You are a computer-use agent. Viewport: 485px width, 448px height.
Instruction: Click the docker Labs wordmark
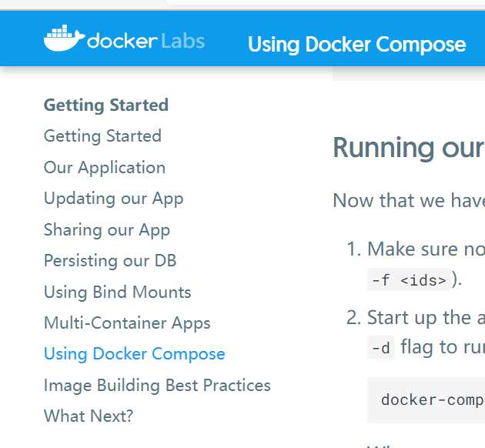[x=145, y=41]
